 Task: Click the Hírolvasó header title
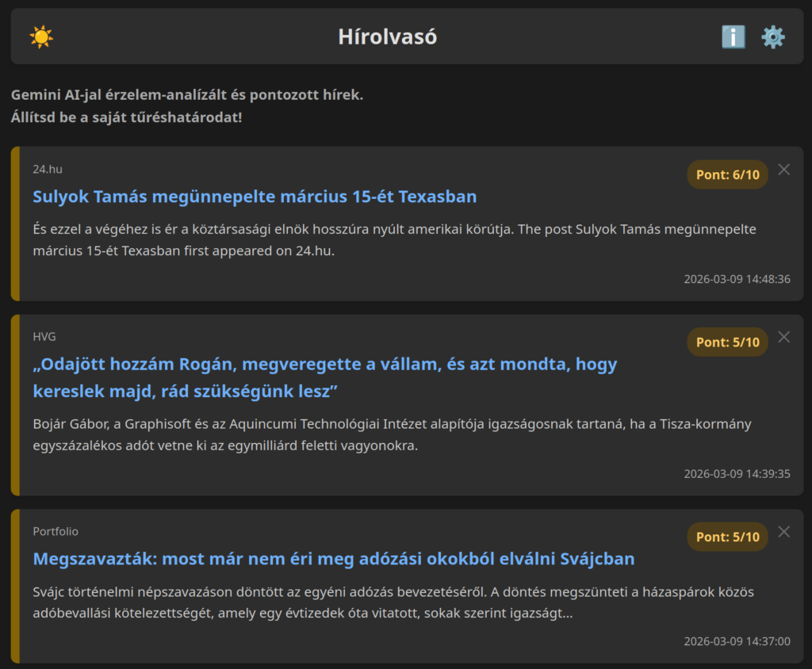tap(388, 37)
